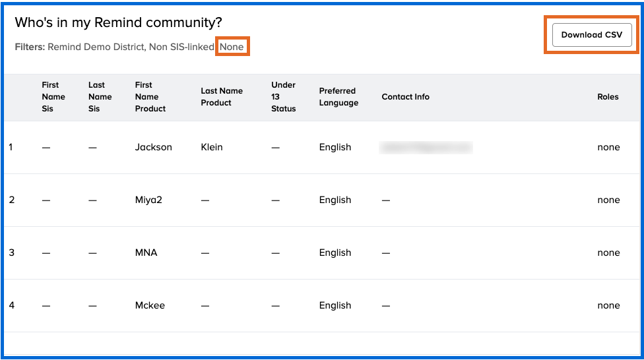Click the blurred contact info for Jackson
This screenshot has height=360, width=644.
426,148
